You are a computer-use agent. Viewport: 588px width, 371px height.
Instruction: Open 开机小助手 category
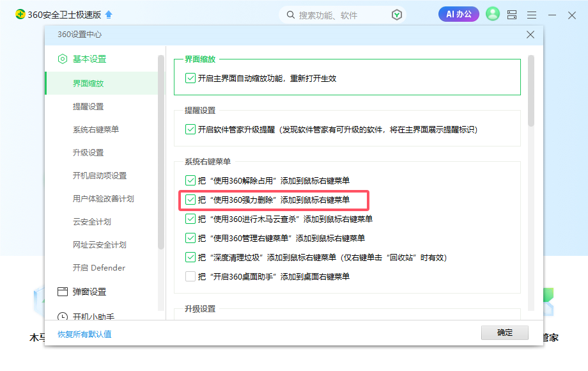[93, 317]
